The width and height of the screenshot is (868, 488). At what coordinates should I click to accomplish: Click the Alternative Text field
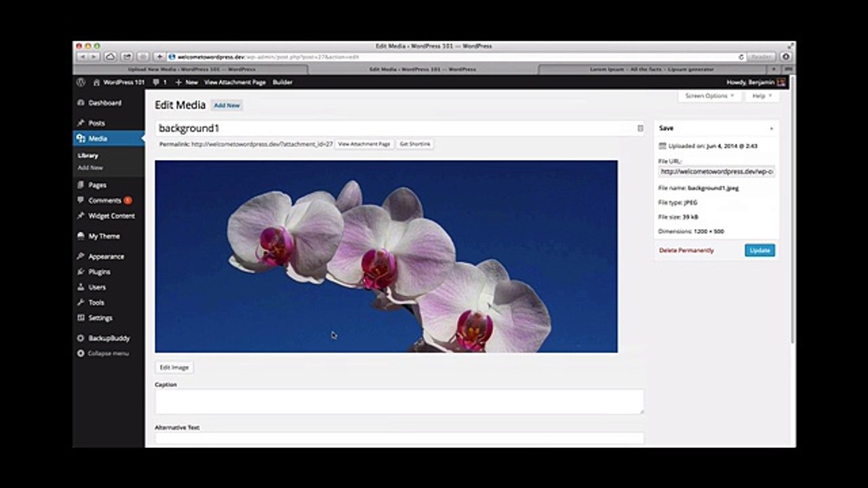point(399,439)
